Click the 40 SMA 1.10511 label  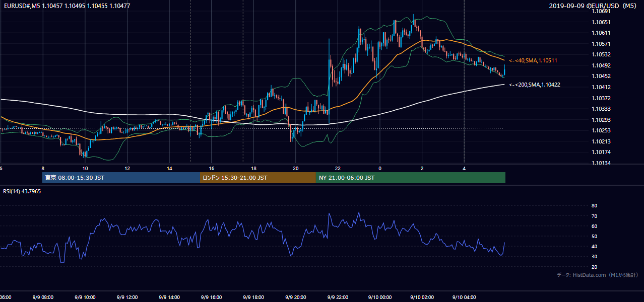(533, 60)
